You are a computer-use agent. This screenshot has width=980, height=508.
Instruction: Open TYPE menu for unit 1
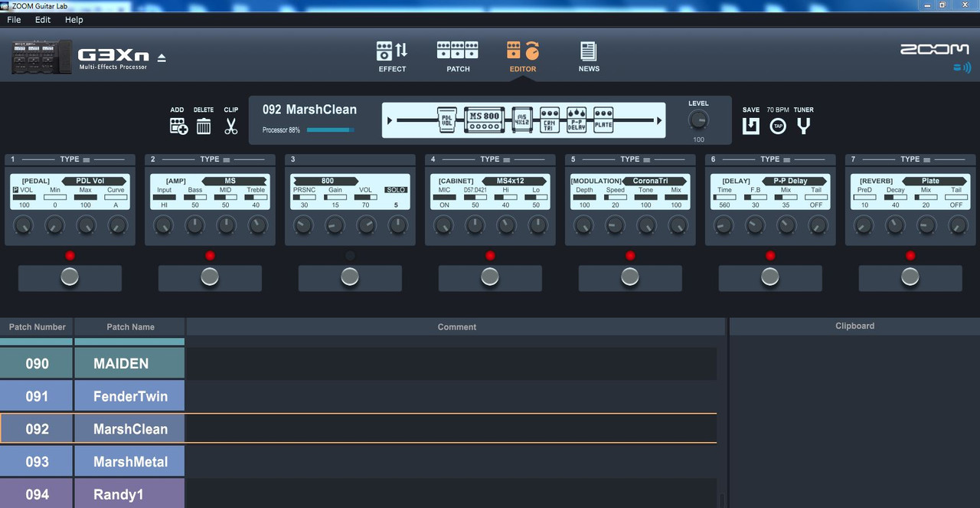(x=75, y=159)
